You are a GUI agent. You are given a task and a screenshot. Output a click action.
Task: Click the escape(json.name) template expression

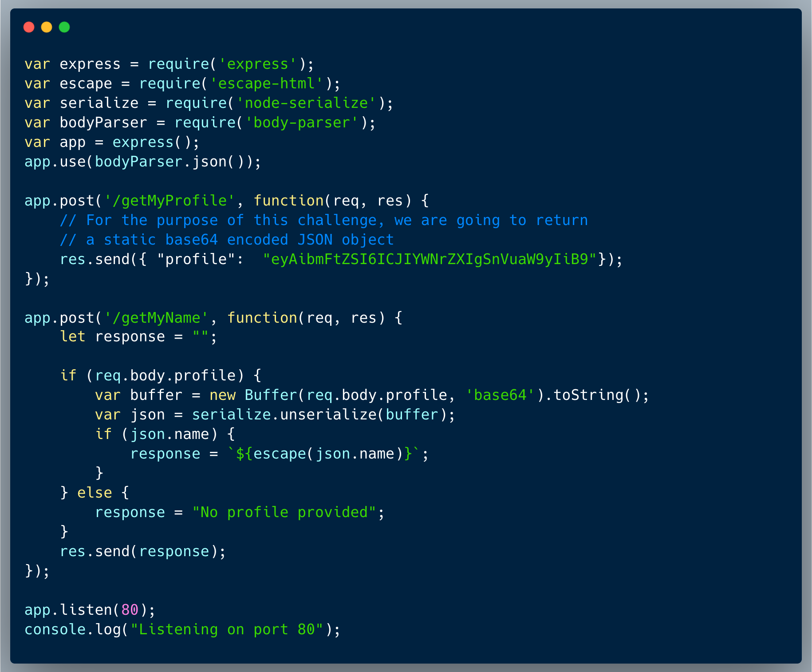323,454
